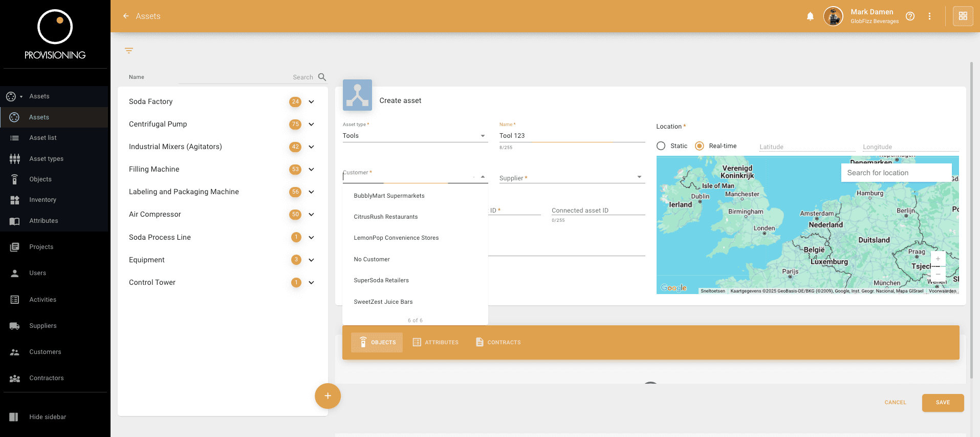
Task: Click the Google logo on the map
Action: click(673, 288)
